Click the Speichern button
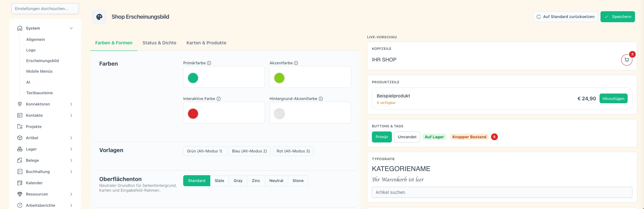This screenshot has width=644, height=209. point(618,17)
